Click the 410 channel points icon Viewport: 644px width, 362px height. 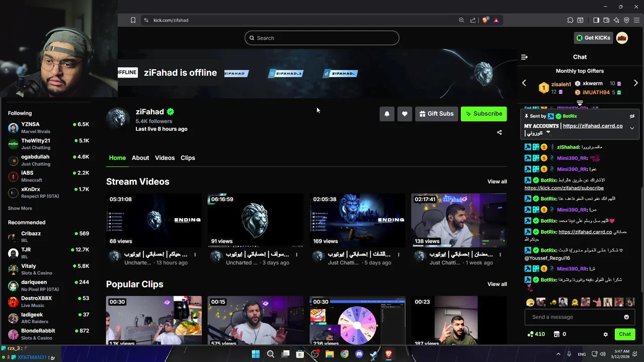[x=530, y=334]
